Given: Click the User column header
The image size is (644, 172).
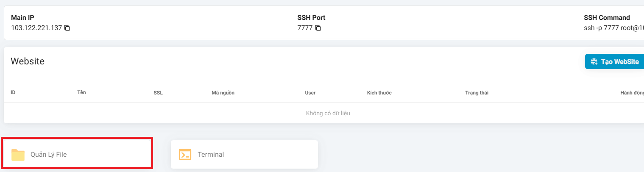Looking at the screenshot, I should pyautogui.click(x=310, y=93).
